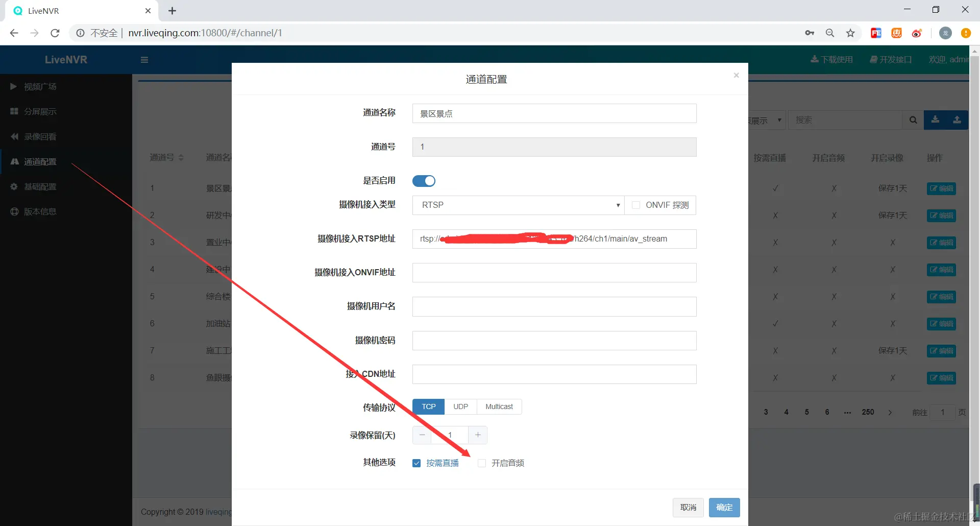Enable the ONVIF 探测 checkbox
This screenshot has width=980, height=526.
pos(635,205)
